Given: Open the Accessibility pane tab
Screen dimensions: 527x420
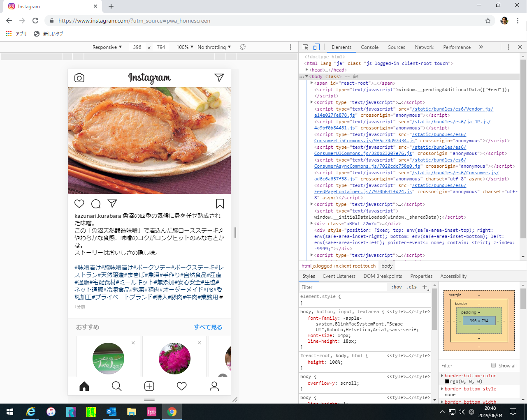Looking at the screenshot, I should point(453,276).
